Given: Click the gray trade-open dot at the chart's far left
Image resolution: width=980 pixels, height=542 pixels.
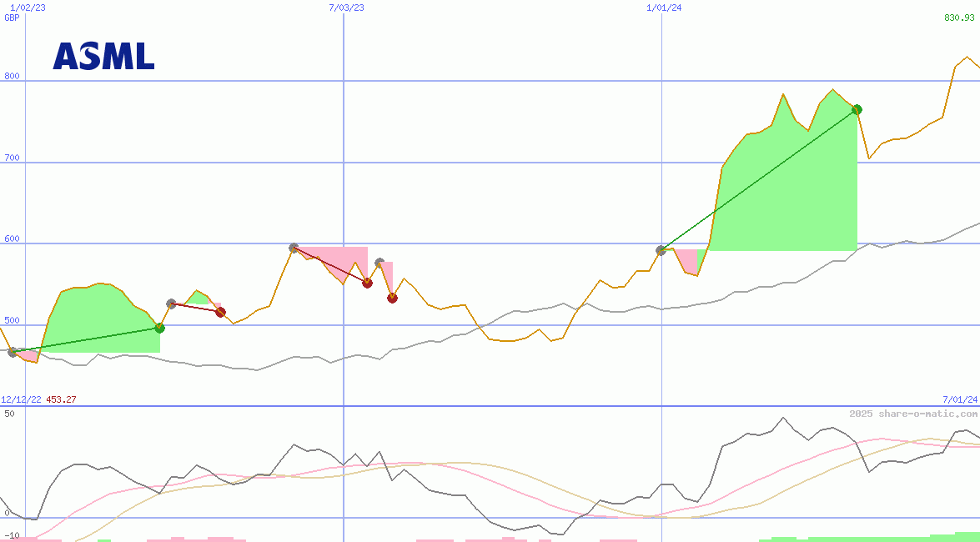Looking at the screenshot, I should pos(10,352).
